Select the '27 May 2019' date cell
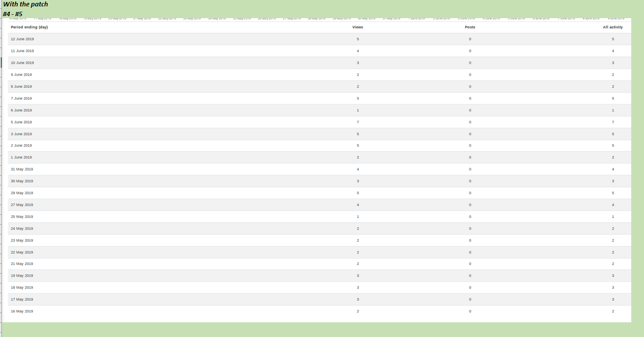644x337 pixels. (x=22, y=205)
